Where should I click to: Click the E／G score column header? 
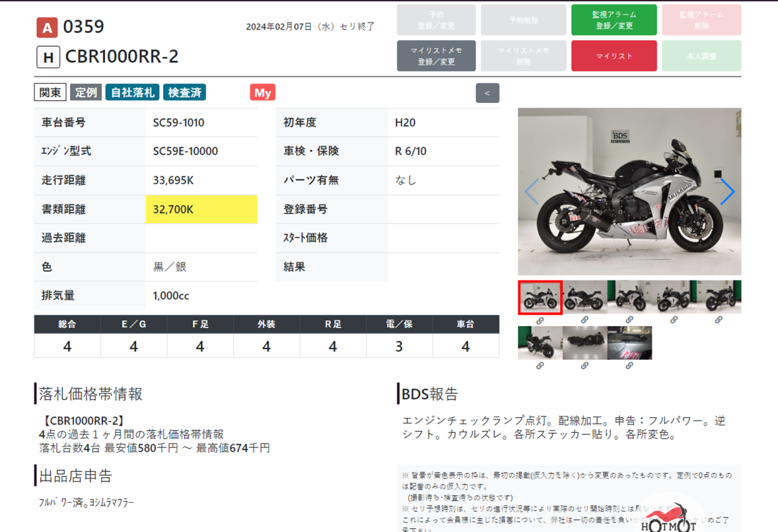[x=134, y=324]
